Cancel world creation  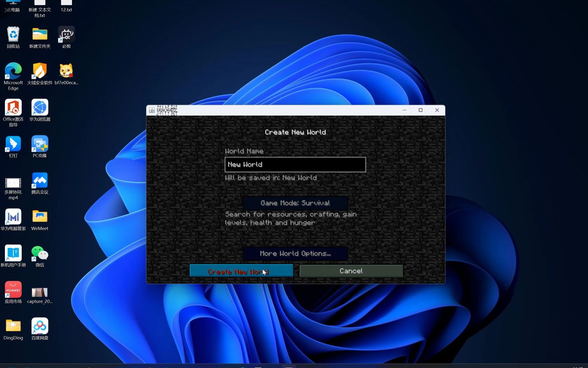click(x=351, y=271)
